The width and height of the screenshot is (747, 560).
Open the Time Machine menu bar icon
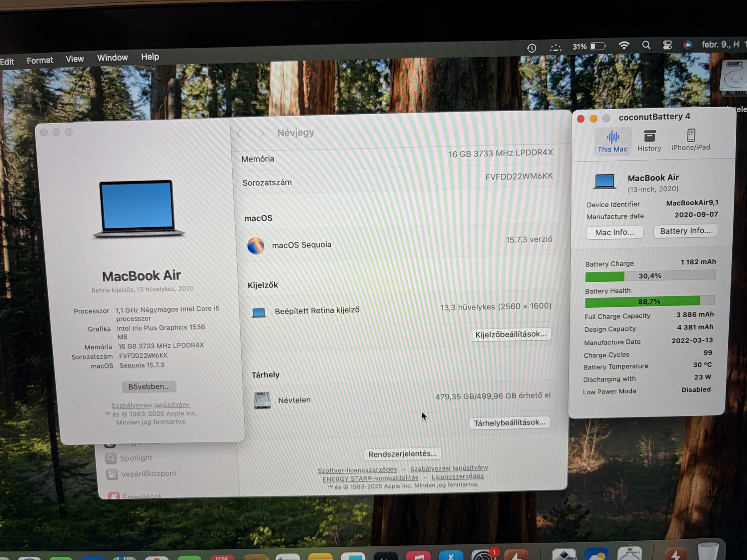click(x=531, y=48)
